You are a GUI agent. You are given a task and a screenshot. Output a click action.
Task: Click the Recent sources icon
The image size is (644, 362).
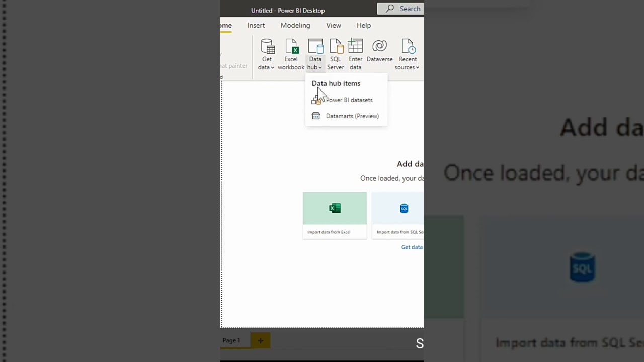point(408,47)
